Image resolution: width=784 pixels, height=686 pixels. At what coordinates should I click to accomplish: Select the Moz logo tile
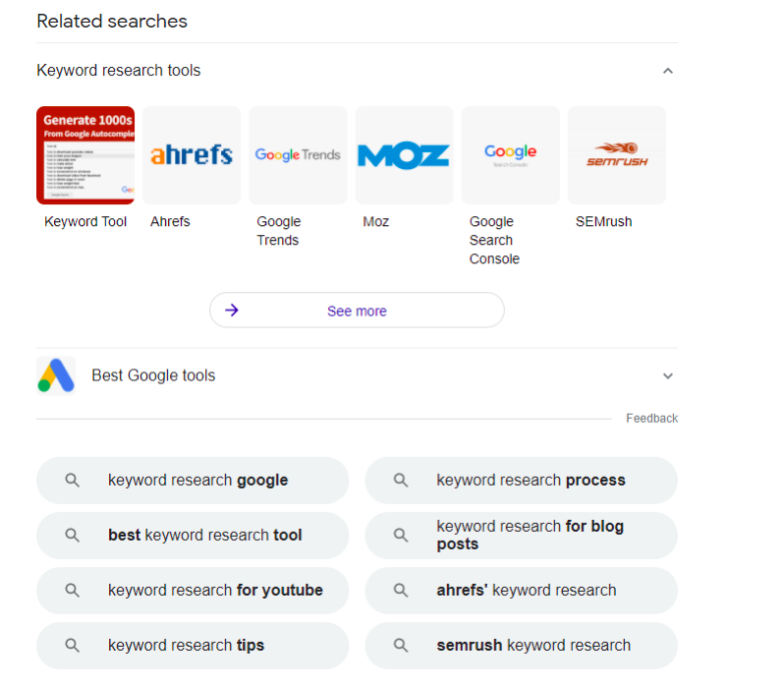(404, 155)
